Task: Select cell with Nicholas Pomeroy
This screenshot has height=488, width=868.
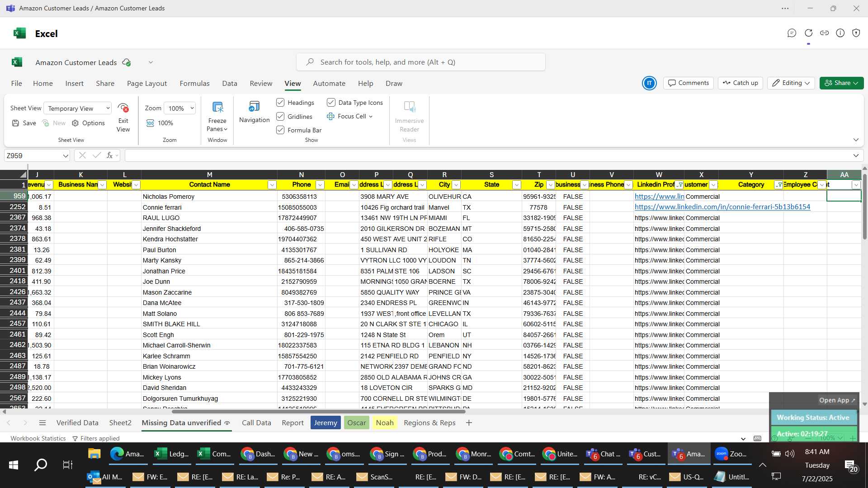Action: click(209, 197)
